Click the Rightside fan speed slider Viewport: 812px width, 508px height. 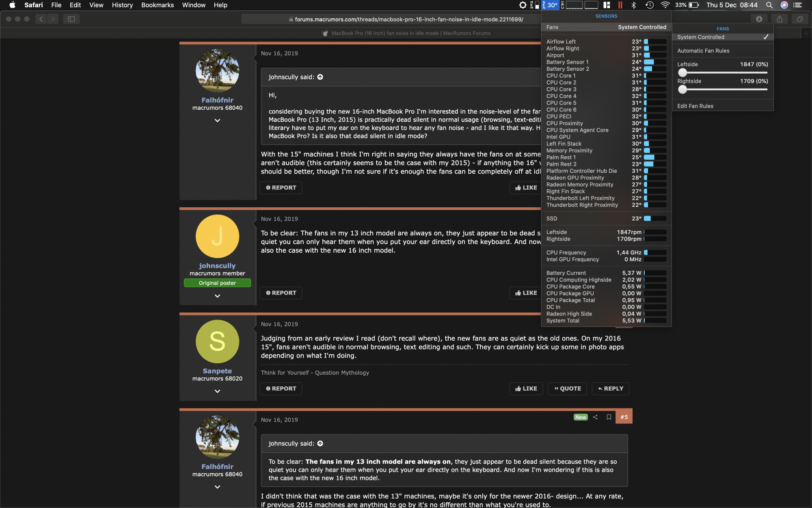coord(723,89)
